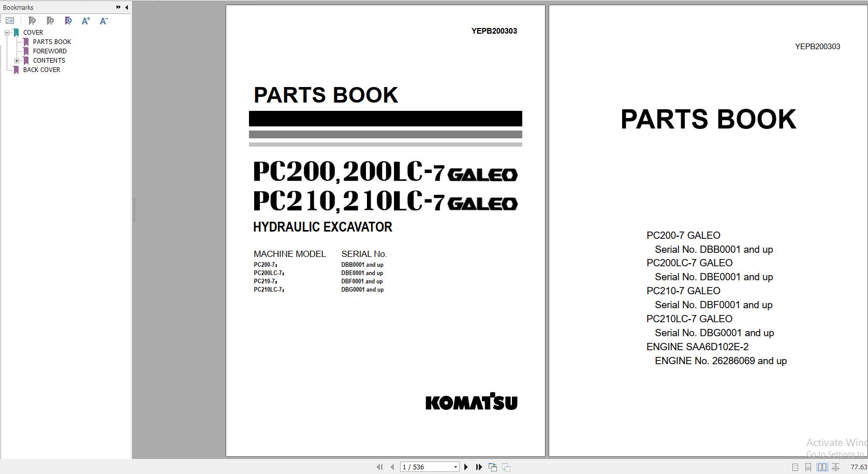Open the bookmark options menu icon

click(10, 21)
